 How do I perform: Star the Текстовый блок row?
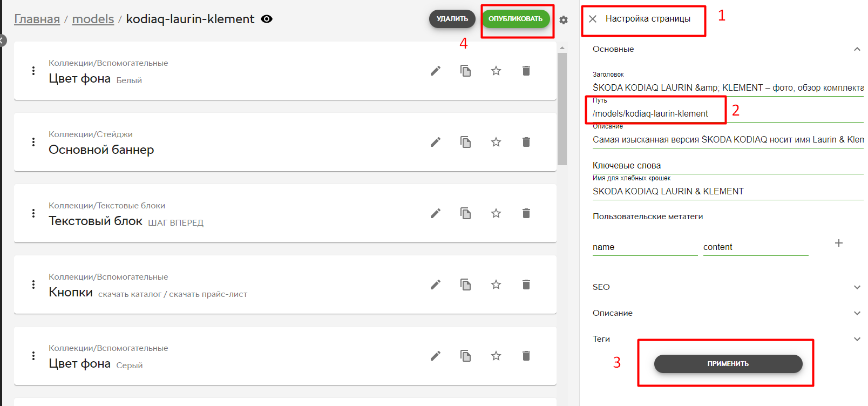pos(496,213)
